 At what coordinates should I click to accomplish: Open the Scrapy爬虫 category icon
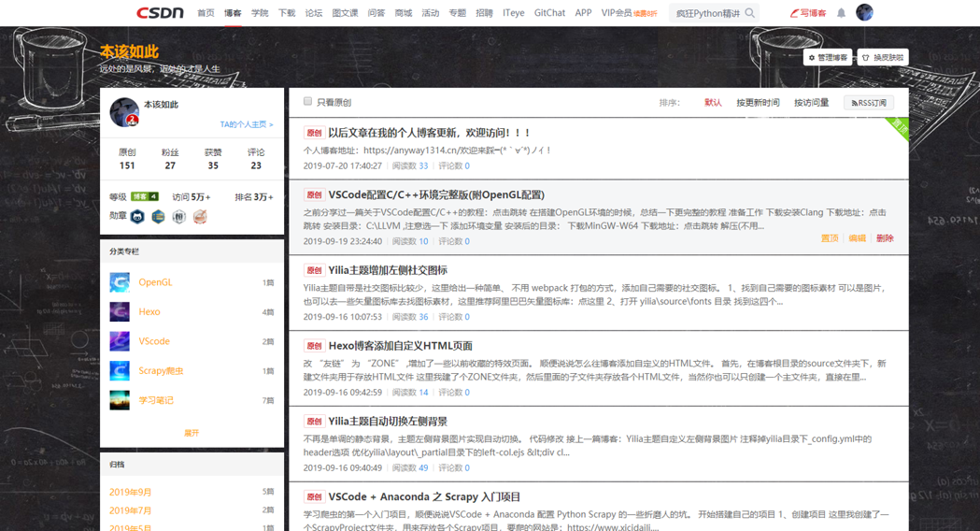tap(120, 370)
